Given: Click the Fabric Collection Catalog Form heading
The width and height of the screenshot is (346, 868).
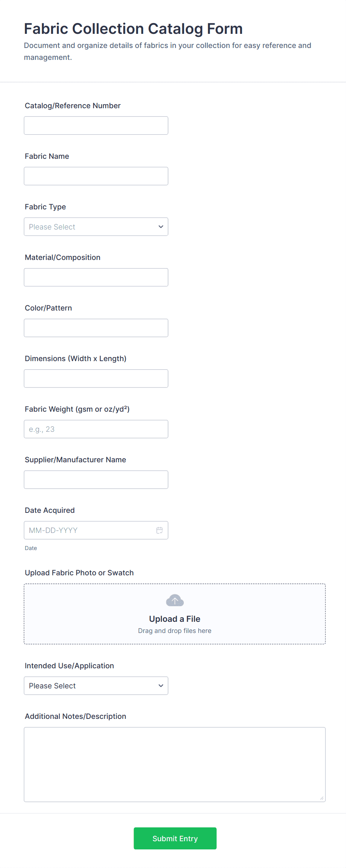Looking at the screenshot, I should click(133, 29).
